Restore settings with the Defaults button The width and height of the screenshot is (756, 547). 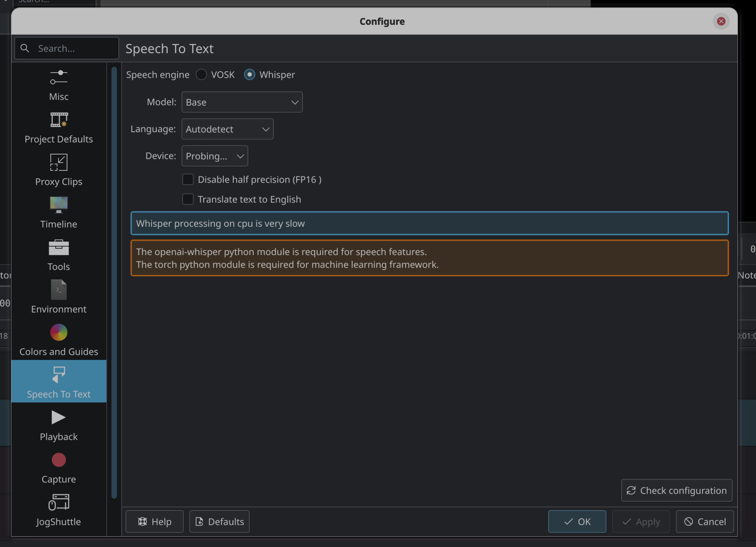point(219,522)
